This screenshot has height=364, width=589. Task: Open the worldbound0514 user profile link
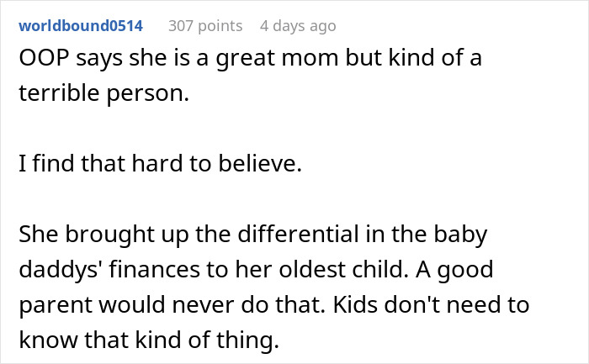[81, 25]
